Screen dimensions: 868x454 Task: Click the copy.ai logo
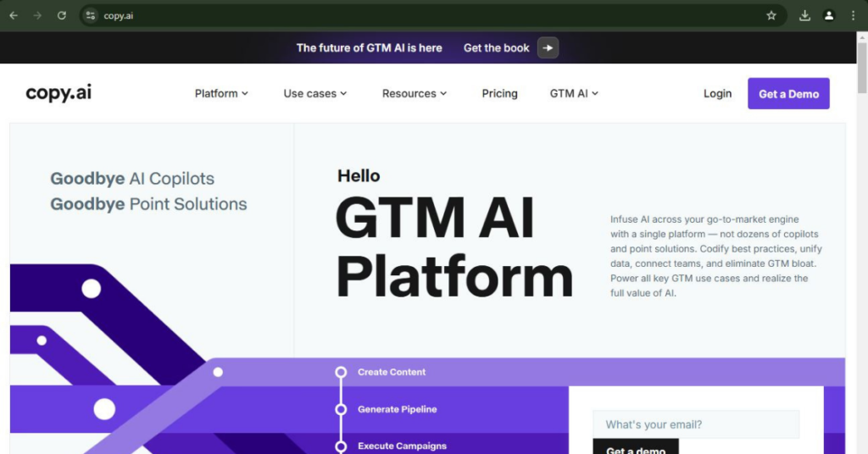tap(58, 93)
